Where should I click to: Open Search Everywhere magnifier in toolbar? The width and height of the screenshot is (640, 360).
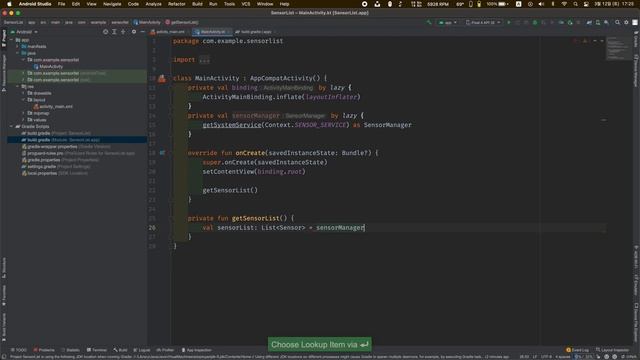click(618, 22)
